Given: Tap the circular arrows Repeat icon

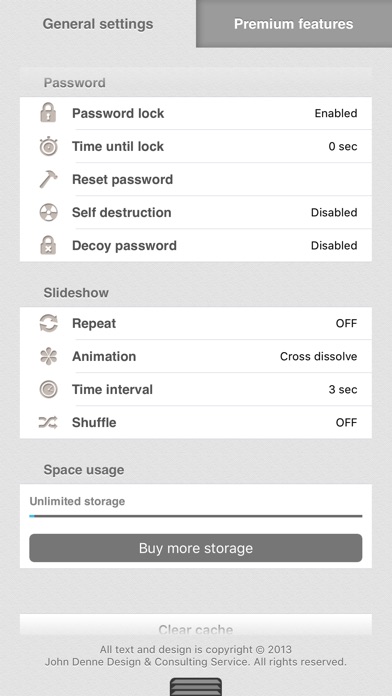Looking at the screenshot, I should click(48, 323).
